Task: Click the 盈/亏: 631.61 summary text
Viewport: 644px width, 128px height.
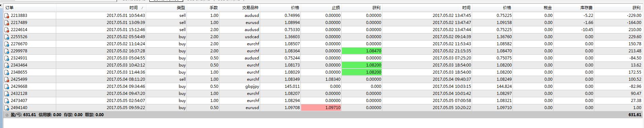Action: (x=23, y=115)
